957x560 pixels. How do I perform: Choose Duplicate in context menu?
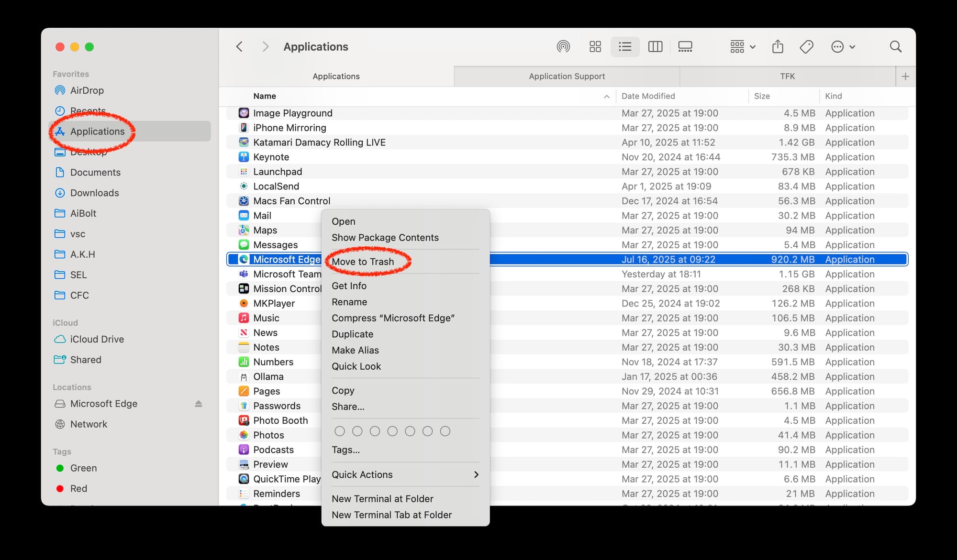(x=353, y=334)
